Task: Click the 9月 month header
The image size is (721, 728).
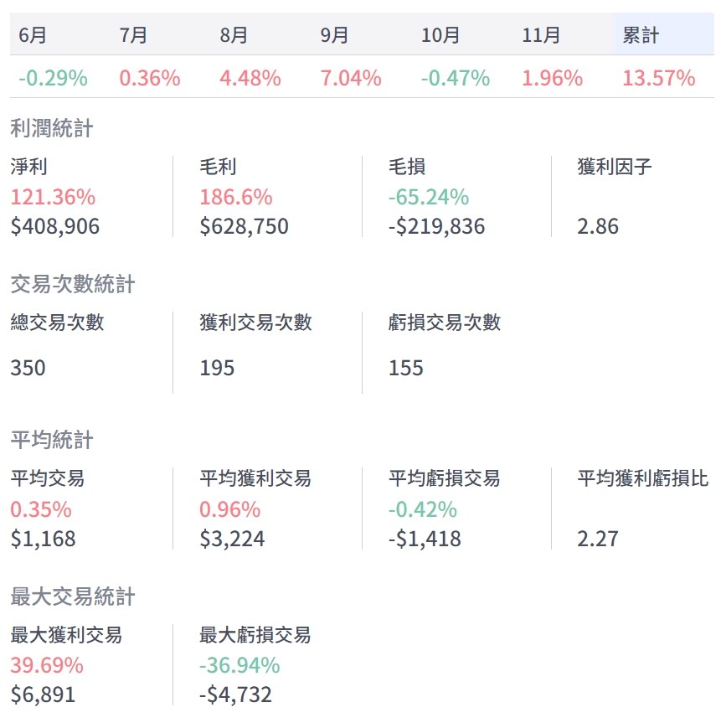Action: click(334, 35)
